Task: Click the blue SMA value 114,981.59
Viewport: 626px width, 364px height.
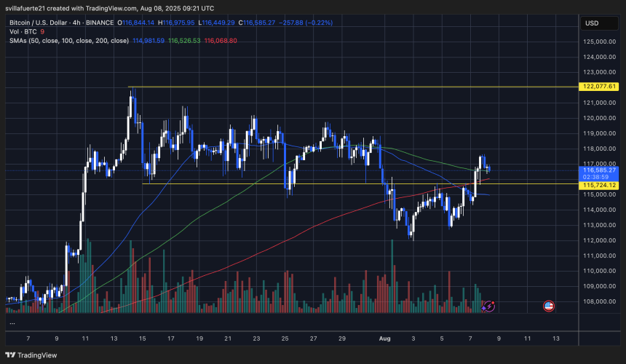Action: tap(148, 41)
